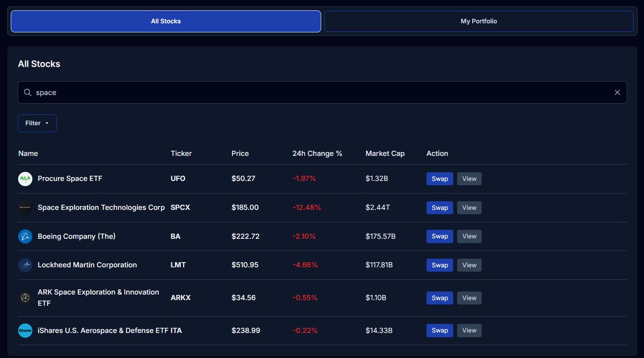Click the Name column header
This screenshot has width=644, height=358.
coord(28,154)
